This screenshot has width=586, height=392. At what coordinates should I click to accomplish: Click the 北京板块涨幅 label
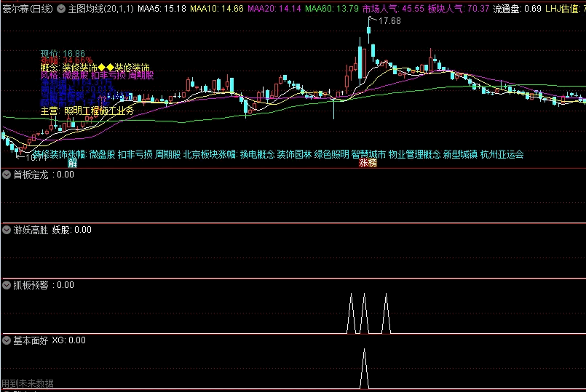pyautogui.click(x=210, y=155)
